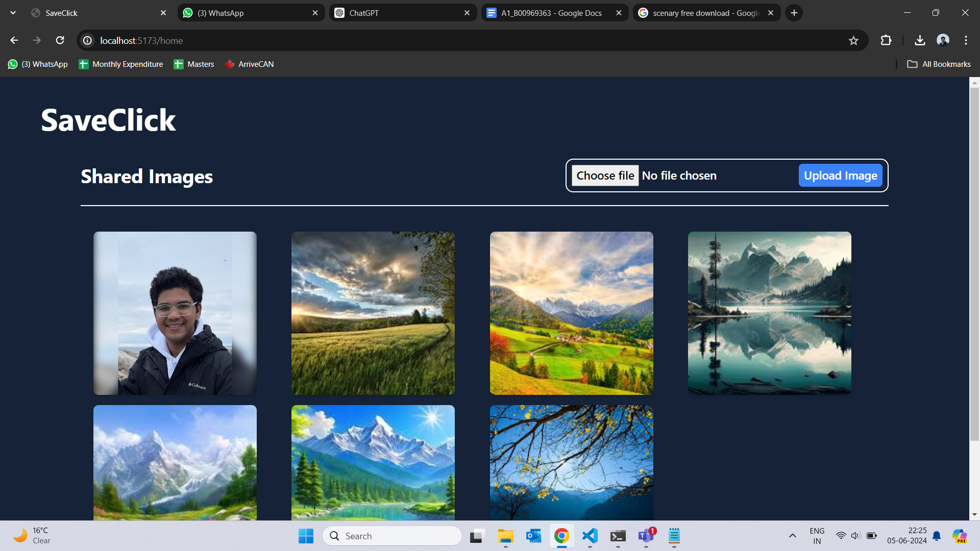Screen dimensions: 980x551
Task: Open Chrome's three-dot settings menu
Action: (966, 40)
